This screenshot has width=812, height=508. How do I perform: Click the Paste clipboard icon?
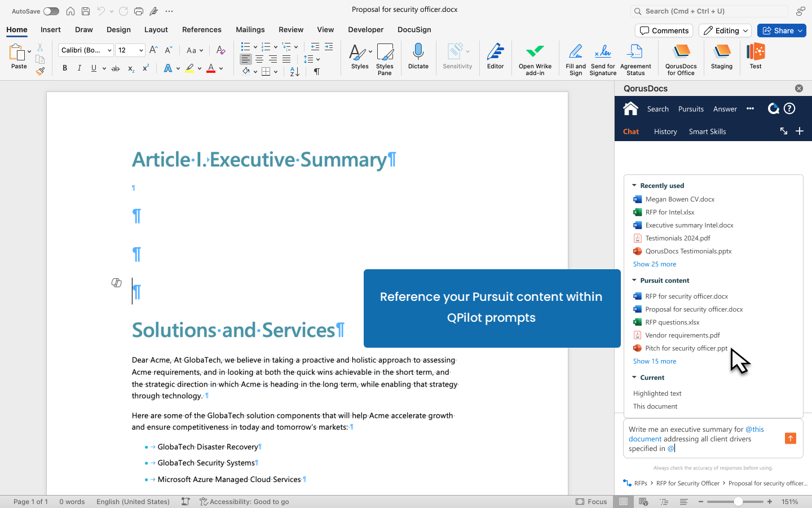coord(17,52)
